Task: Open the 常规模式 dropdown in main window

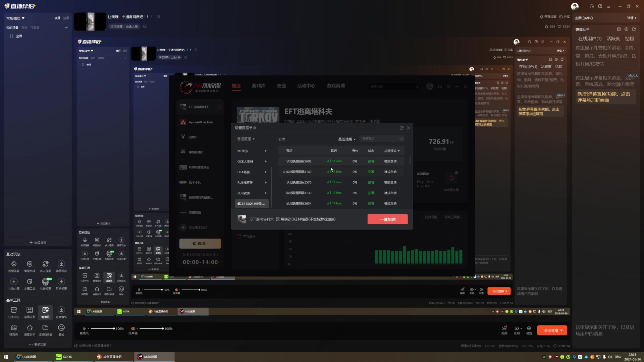Action: pyautogui.click(x=15, y=18)
